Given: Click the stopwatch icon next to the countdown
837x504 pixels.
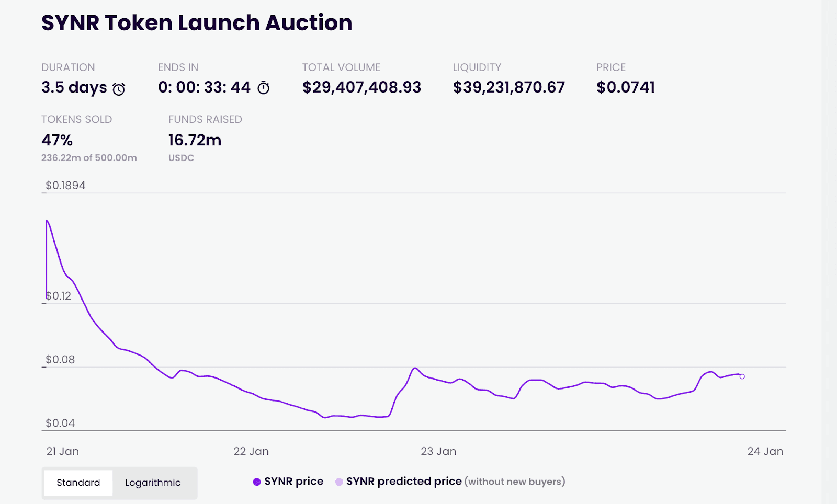Looking at the screenshot, I should (264, 88).
